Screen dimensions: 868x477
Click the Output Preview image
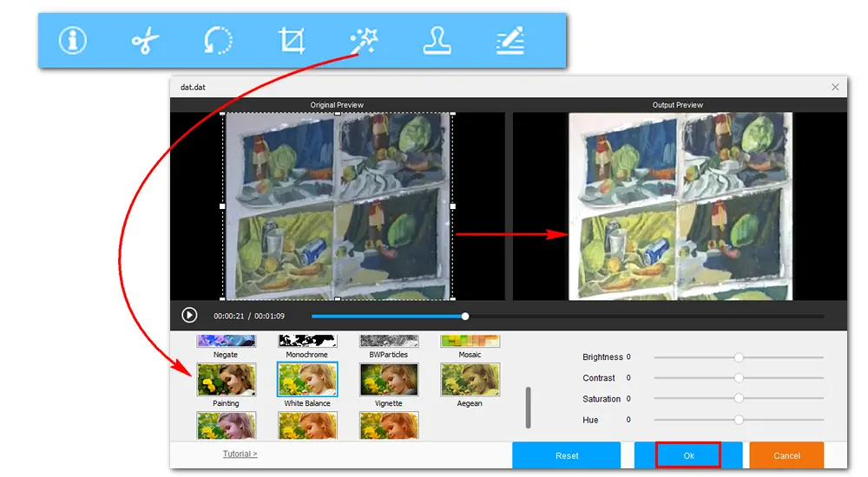tap(681, 206)
